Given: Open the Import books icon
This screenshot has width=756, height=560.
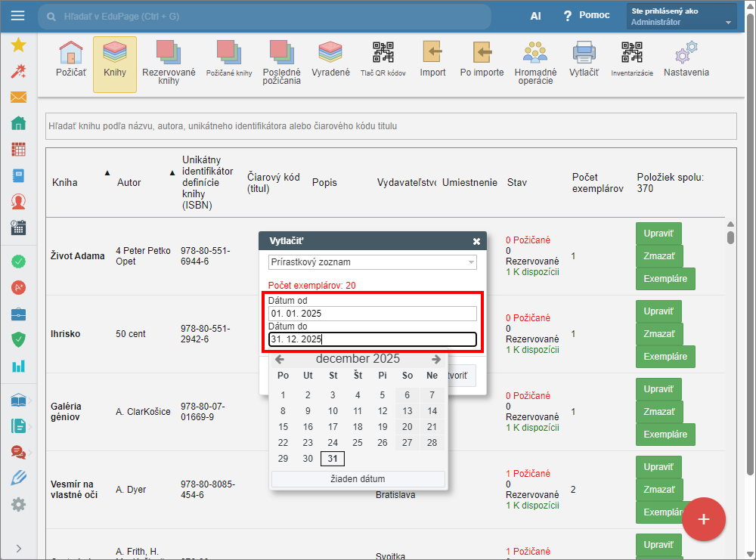Looking at the screenshot, I should tap(432, 60).
